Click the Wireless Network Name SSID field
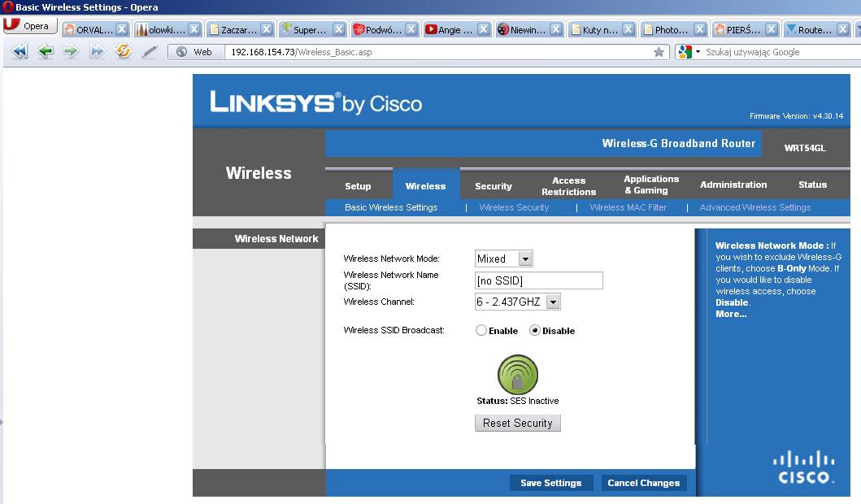Screen dimensions: 861x504 coord(539,280)
